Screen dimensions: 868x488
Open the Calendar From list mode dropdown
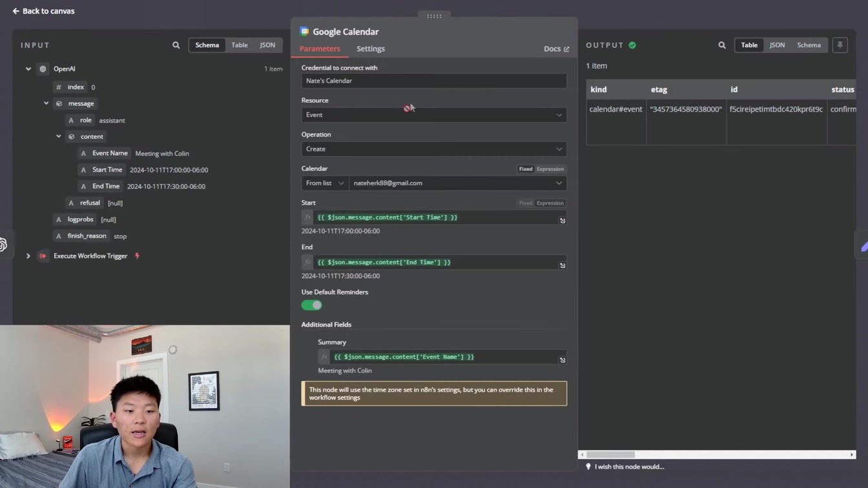coord(325,183)
